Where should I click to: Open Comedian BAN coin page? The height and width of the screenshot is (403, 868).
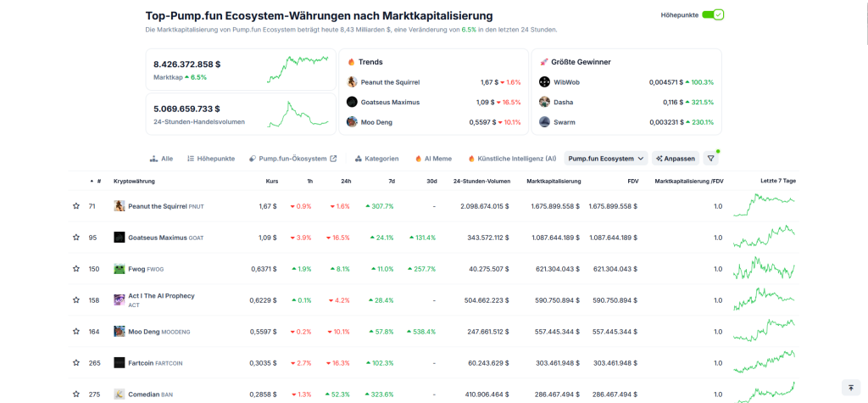pyautogui.click(x=151, y=395)
